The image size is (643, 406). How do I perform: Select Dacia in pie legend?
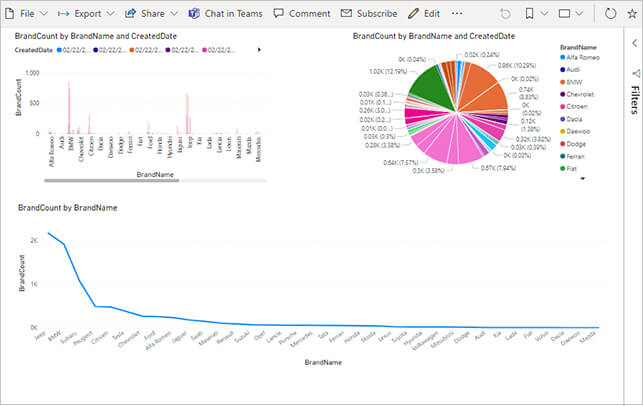click(x=571, y=119)
